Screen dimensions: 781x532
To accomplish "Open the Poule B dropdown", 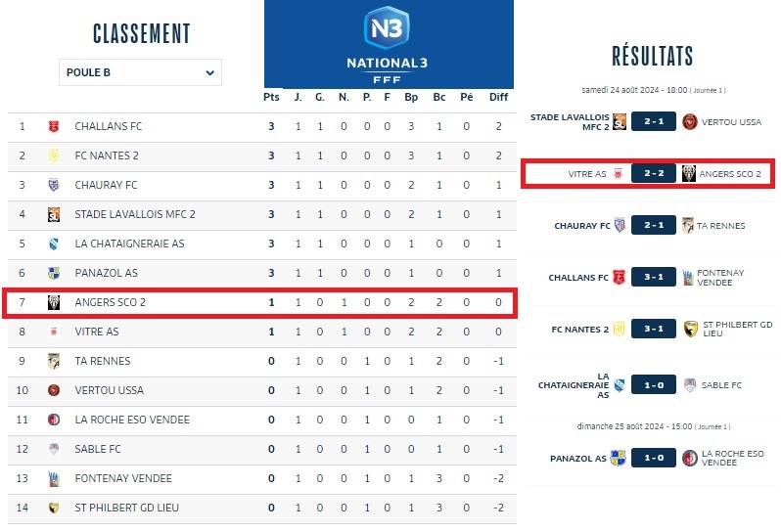I will point(140,72).
